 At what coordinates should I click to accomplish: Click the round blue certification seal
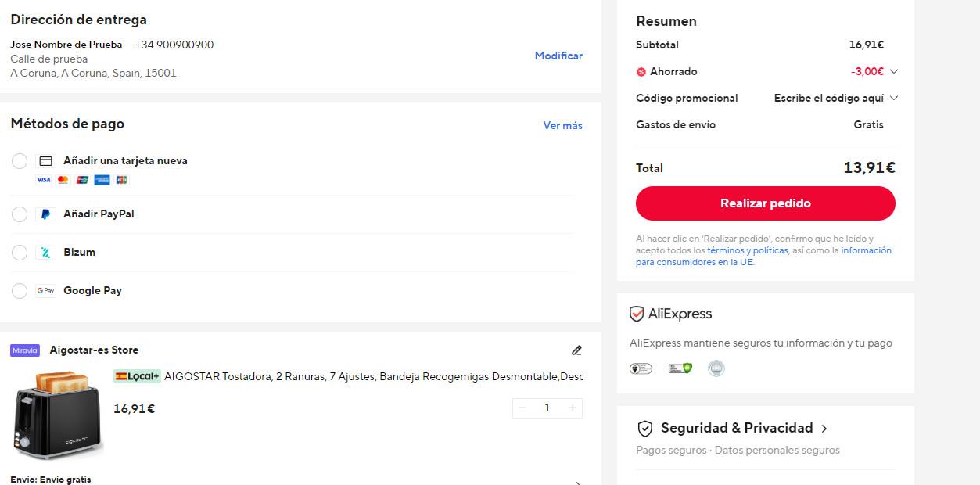click(x=716, y=368)
